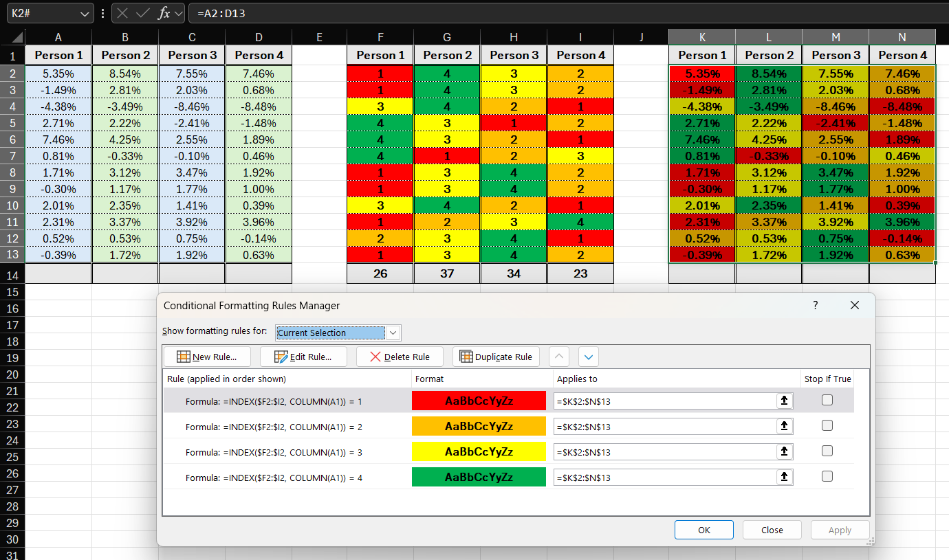The image size is (949, 560).
Task: Open Help in Conditional Formatting Rules Manager
Action: (x=816, y=306)
